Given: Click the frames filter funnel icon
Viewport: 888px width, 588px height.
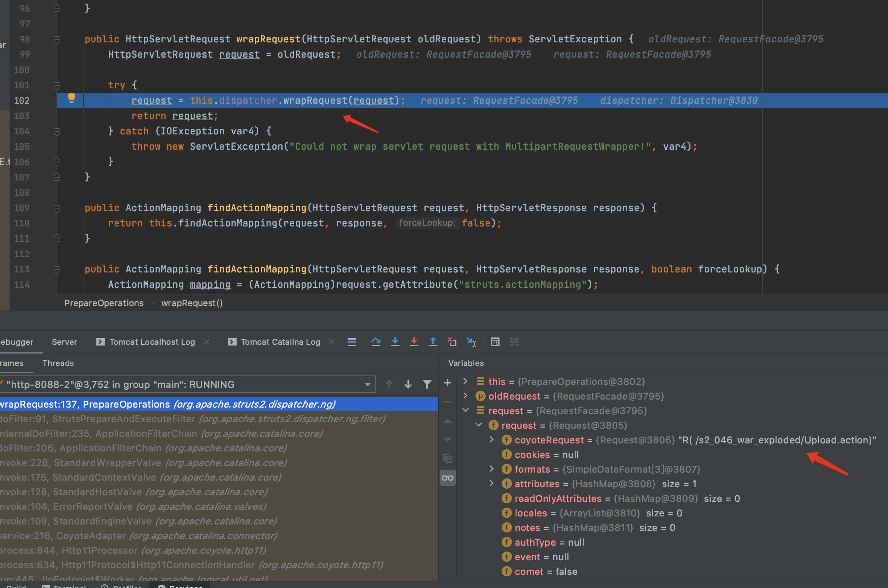Looking at the screenshot, I should 427,384.
